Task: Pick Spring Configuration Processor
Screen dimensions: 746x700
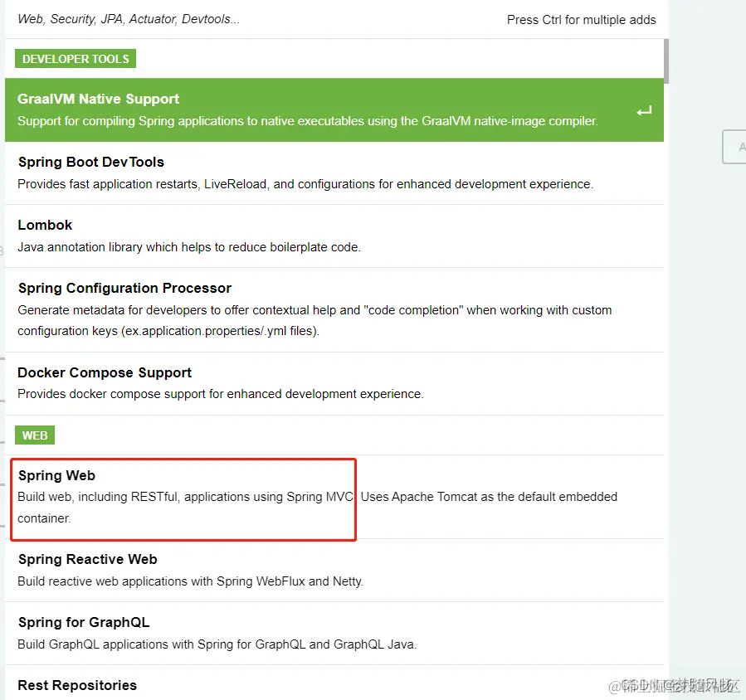Action: pyautogui.click(x=334, y=310)
